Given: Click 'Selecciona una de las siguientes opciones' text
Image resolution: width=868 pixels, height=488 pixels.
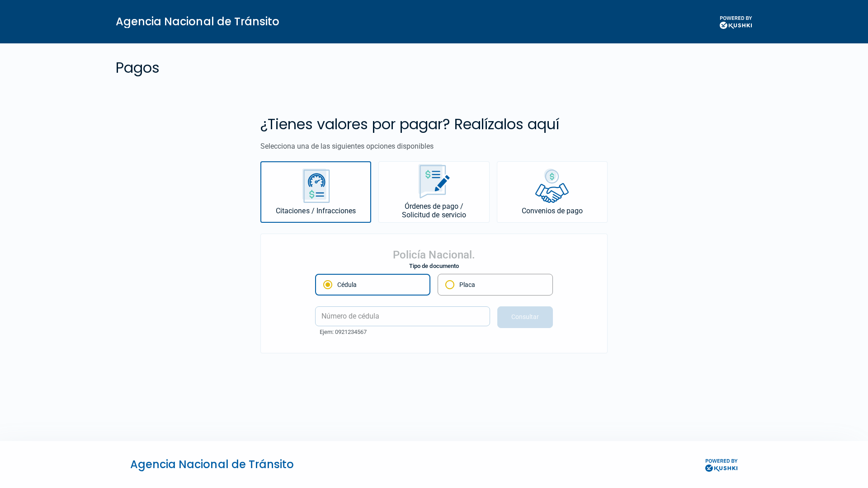Looking at the screenshot, I should [x=347, y=146].
